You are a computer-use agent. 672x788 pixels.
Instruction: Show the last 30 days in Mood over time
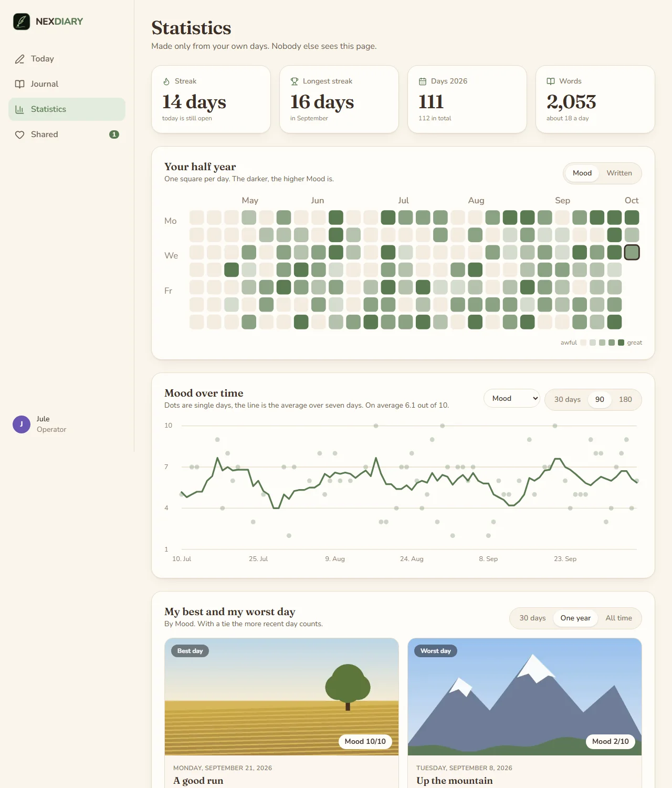[568, 400]
